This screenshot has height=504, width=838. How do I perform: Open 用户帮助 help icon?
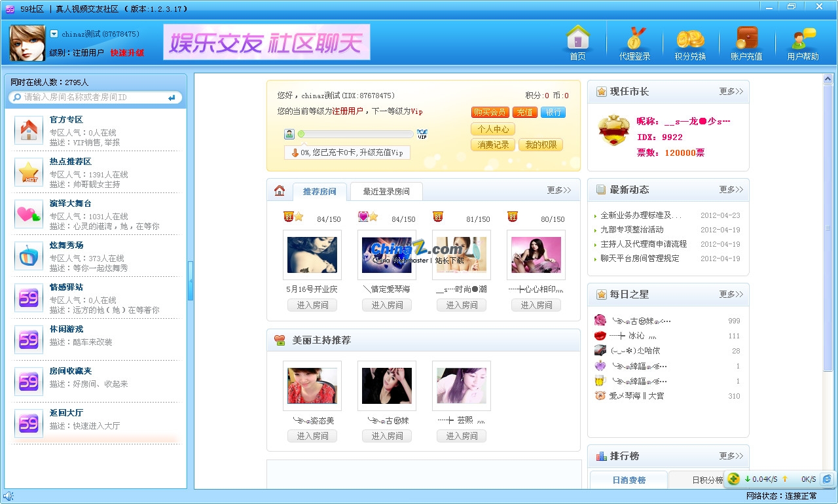point(803,38)
